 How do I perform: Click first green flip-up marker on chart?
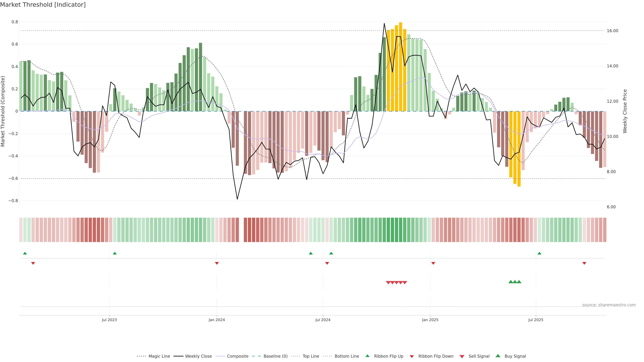25,253
